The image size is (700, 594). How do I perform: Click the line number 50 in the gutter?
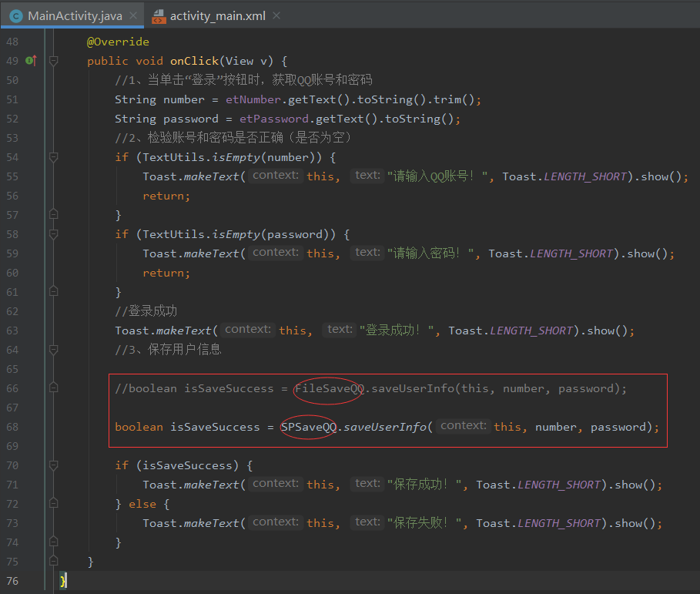pos(13,79)
